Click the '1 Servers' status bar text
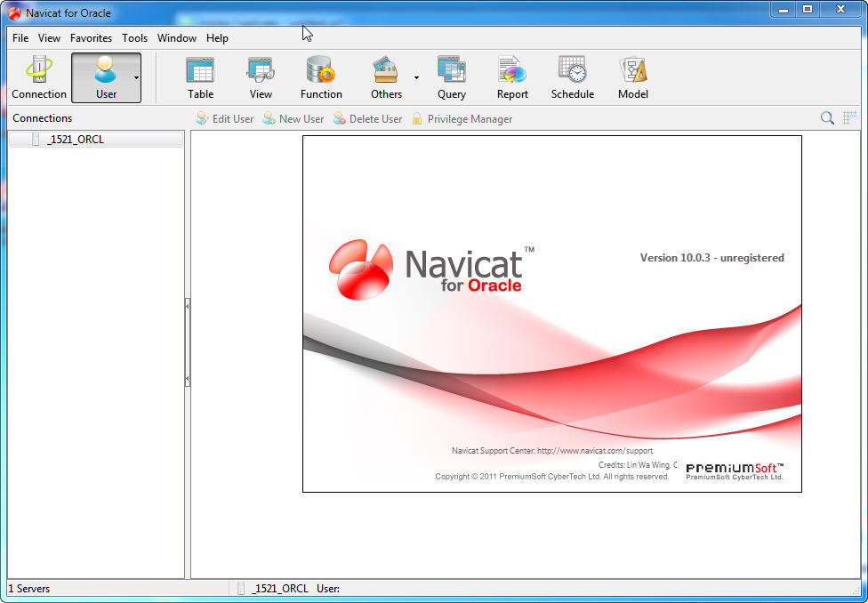This screenshot has width=868, height=603. [x=28, y=589]
